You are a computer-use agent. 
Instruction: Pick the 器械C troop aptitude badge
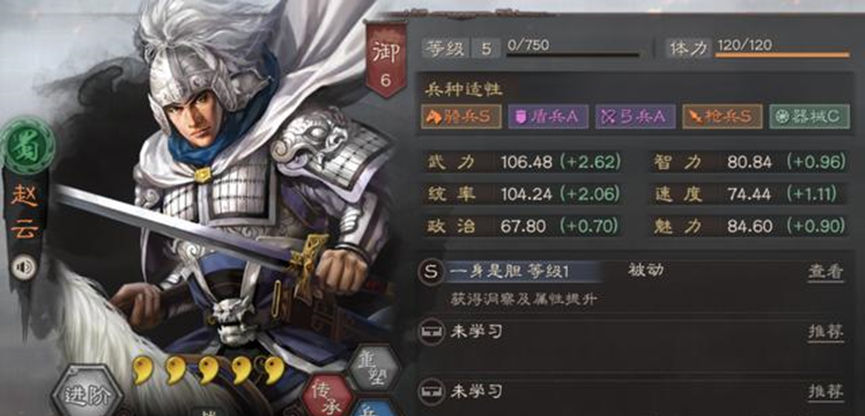[809, 116]
